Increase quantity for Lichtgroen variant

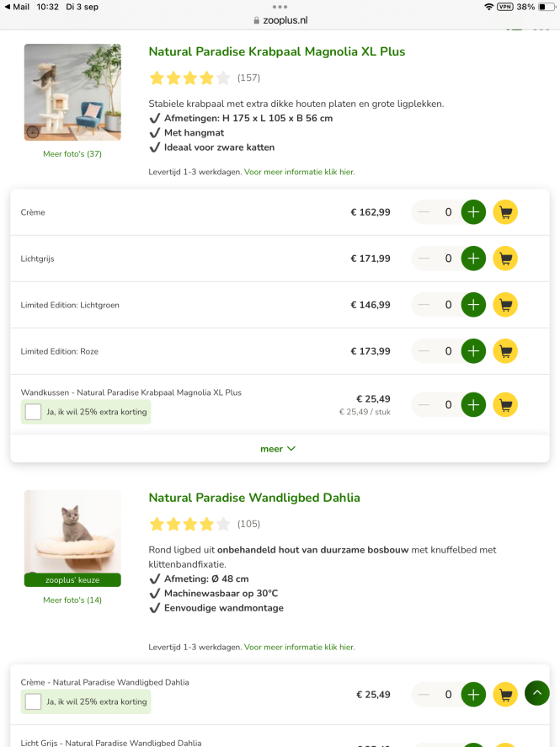[x=473, y=305]
